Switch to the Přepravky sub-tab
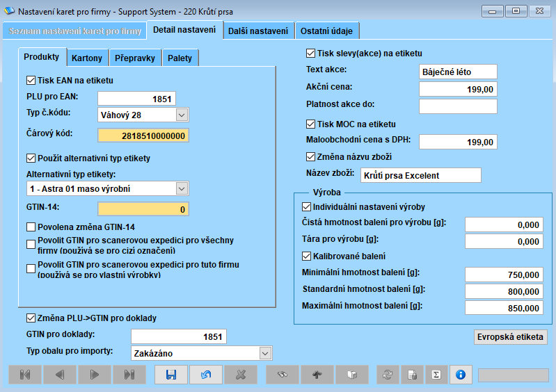 pos(135,58)
